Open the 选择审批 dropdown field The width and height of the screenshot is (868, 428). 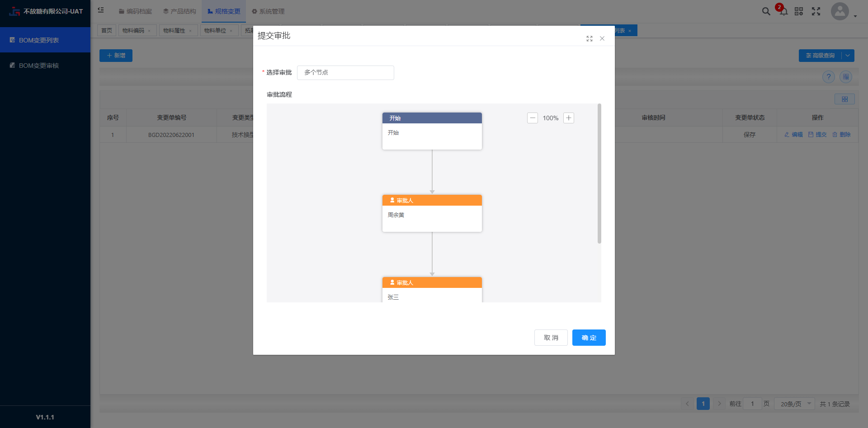(x=345, y=72)
